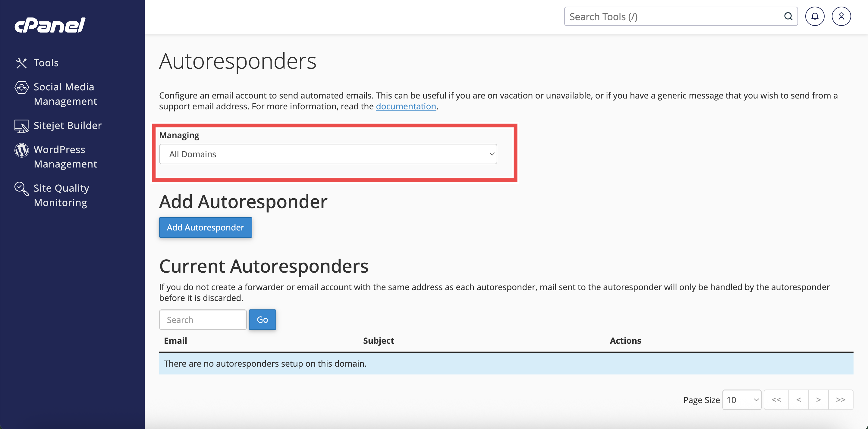This screenshot has width=868, height=429.
Task: Click the Social Media Management icon
Action: point(22,88)
